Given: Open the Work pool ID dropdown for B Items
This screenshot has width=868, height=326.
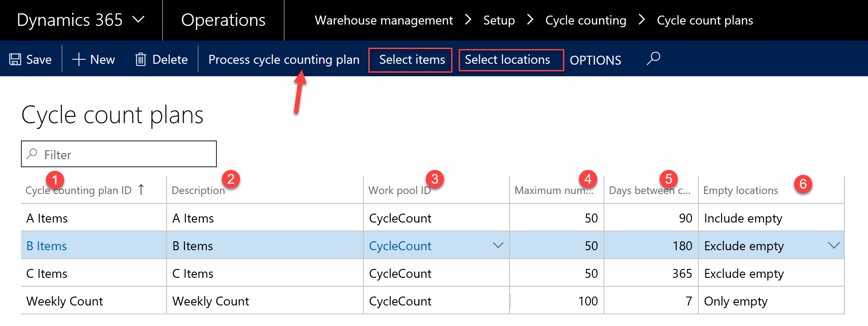Looking at the screenshot, I should click(498, 246).
